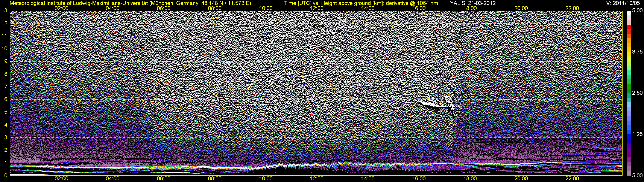Image resolution: width=644 pixels, height=182 pixels.
Task: Click the 16:00 label on the lower time axis
Action: tap(419, 179)
